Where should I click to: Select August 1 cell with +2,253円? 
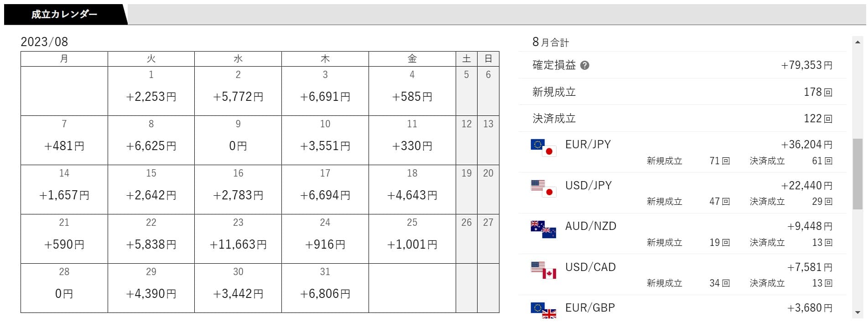click(151, 91)
